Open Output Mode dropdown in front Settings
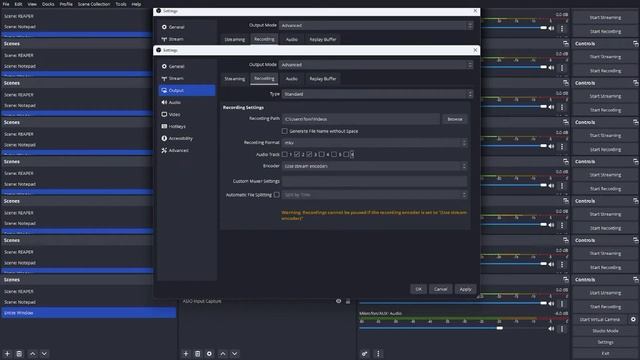The height and width of the screenshot is (360, 640). click(x=376, y=65)
